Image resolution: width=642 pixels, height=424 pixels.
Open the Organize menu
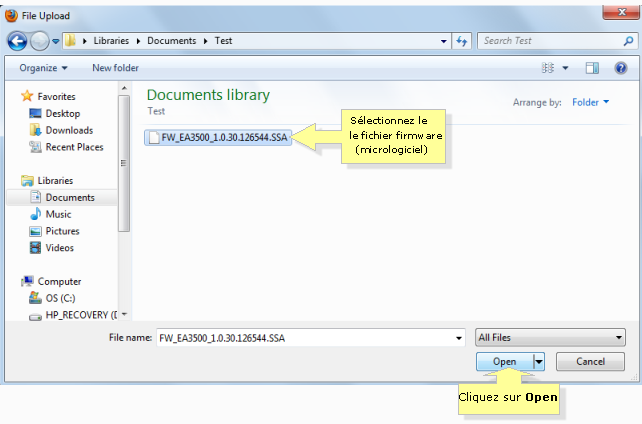[43, 68]
